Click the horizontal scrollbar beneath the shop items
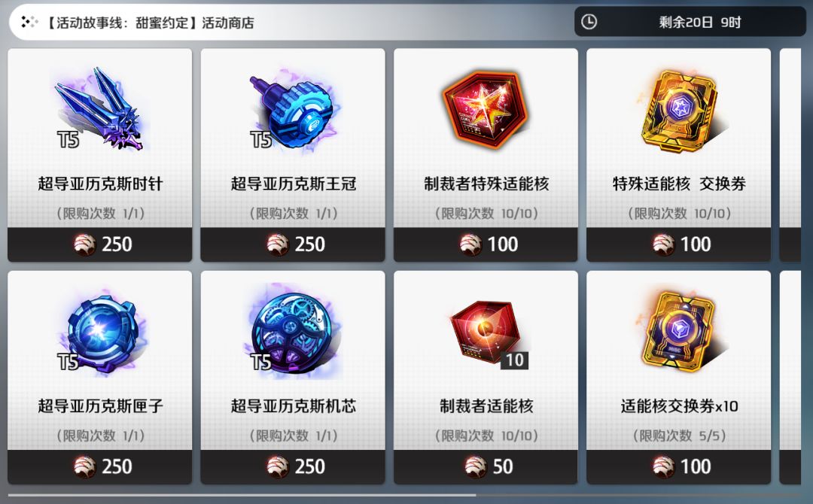This screenshot has height=504, width=813. (242, 495)
